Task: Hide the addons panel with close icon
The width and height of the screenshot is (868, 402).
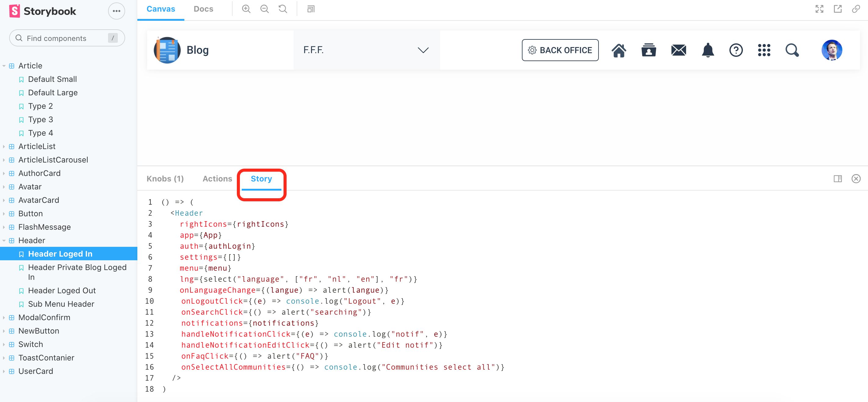Action: (856, 179)
